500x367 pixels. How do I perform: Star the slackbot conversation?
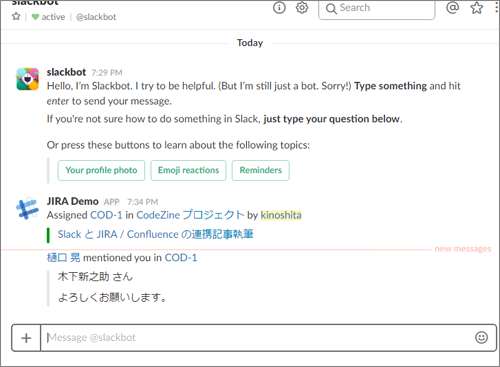pyautogui.click(x=16, y=16)
